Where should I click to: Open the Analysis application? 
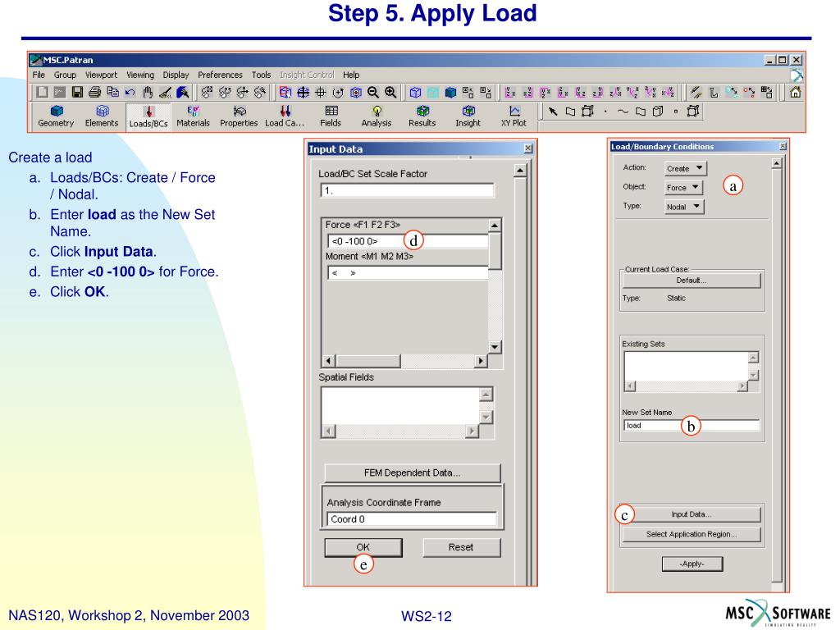[377, 116]
